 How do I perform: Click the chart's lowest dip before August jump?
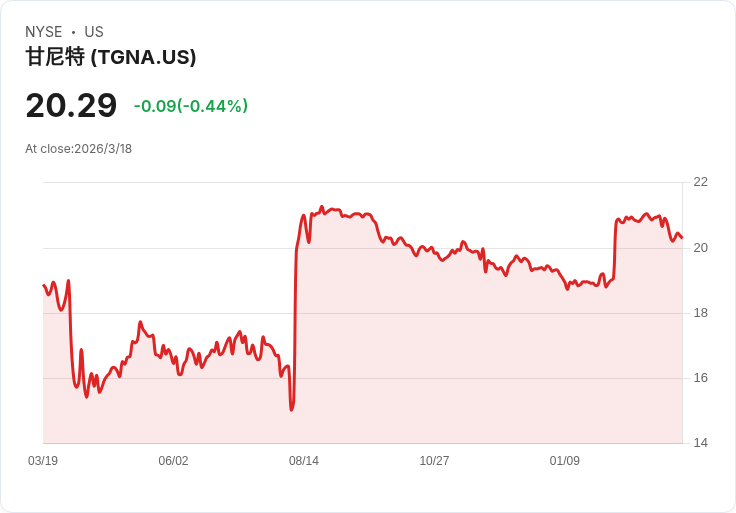[291, 409]
